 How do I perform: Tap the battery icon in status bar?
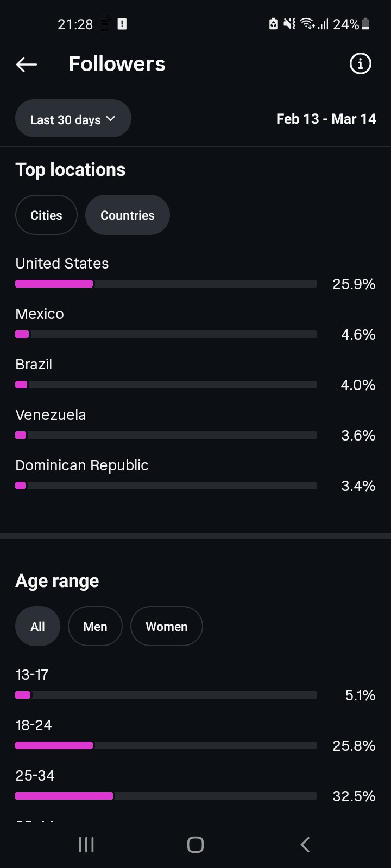365,24
